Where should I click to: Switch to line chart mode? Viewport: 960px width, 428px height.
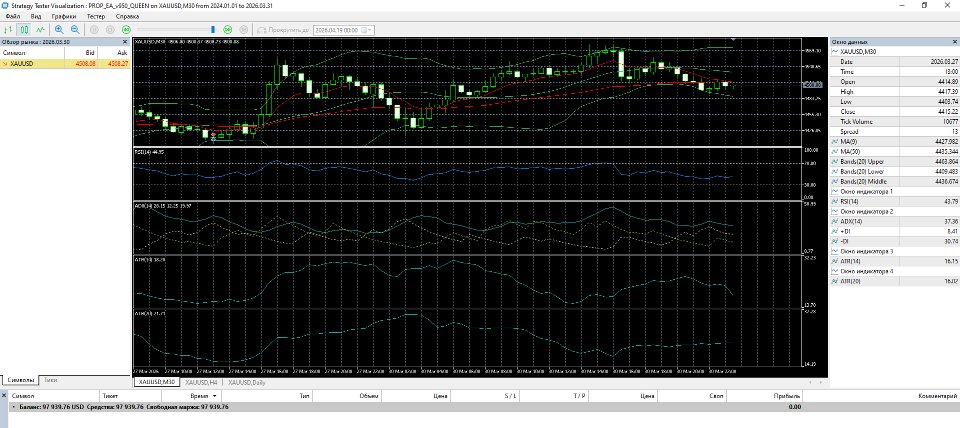click(40, 29)
